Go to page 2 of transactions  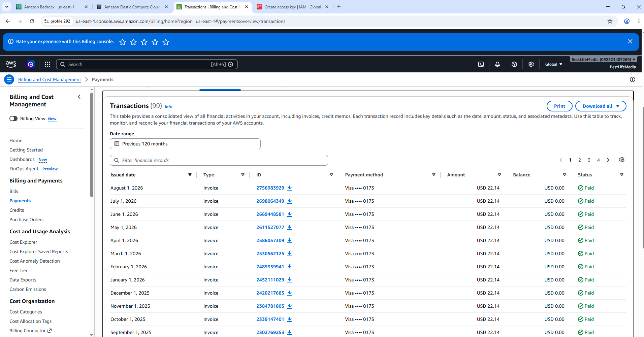click(580, 160)
